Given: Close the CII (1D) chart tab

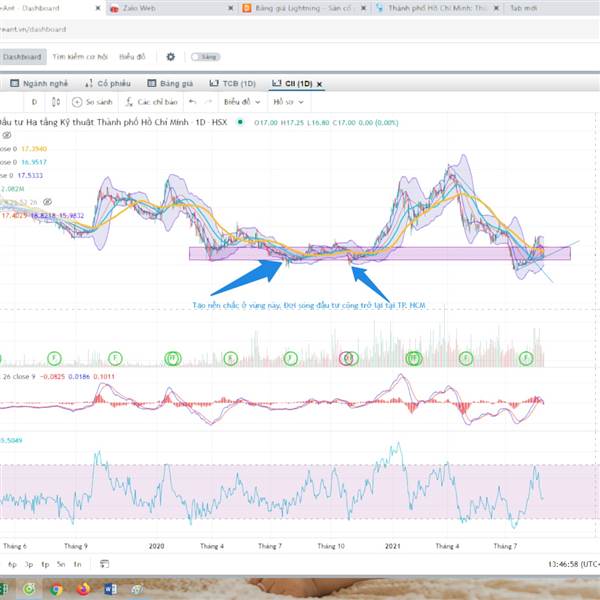Looking at the screenshot, I should [x=320, y=84].
